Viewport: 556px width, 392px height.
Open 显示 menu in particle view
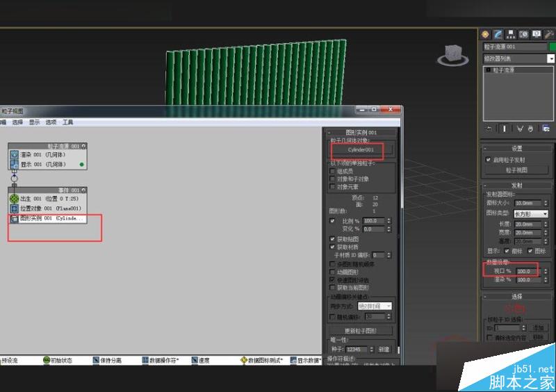click(x=34, y=122)
